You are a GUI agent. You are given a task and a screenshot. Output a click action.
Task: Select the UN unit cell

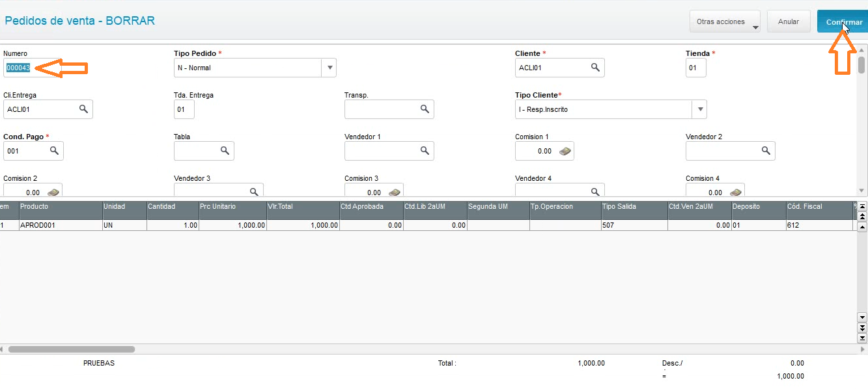[124, 225]
